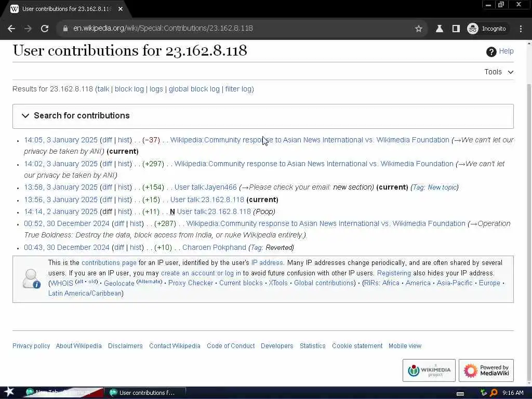Open the Chrome Labs flask icon

click(440, 29)
